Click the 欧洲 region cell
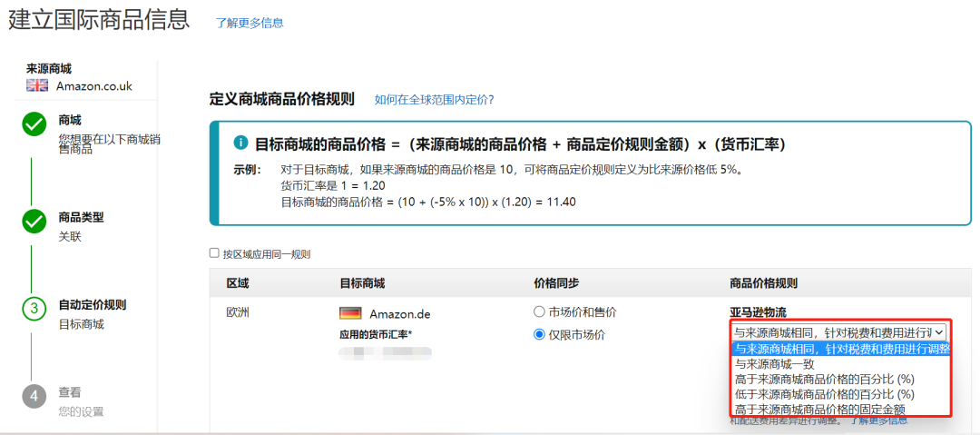The width and height of the screenshot is (980, 435). tap(238, 312)
